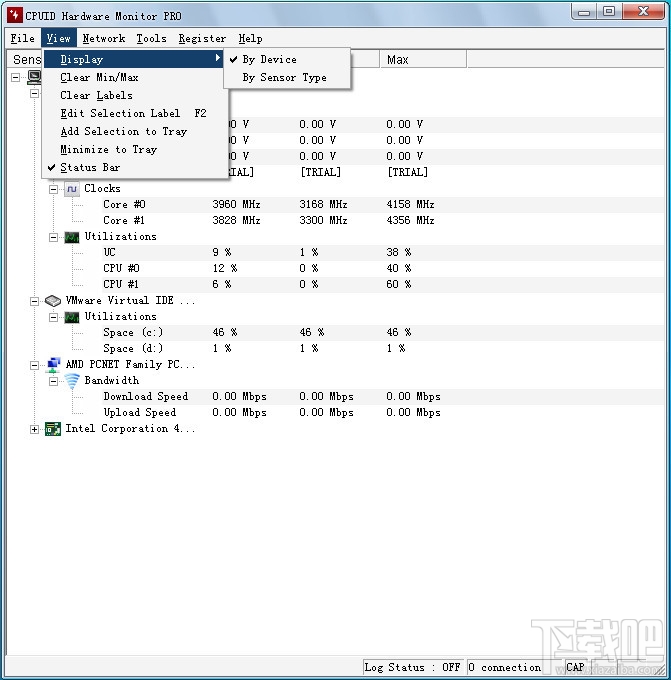Viewport: 671px width, 680px height.
Task: Maximize the Hardware Monitor window
Action: coord(609,12)
